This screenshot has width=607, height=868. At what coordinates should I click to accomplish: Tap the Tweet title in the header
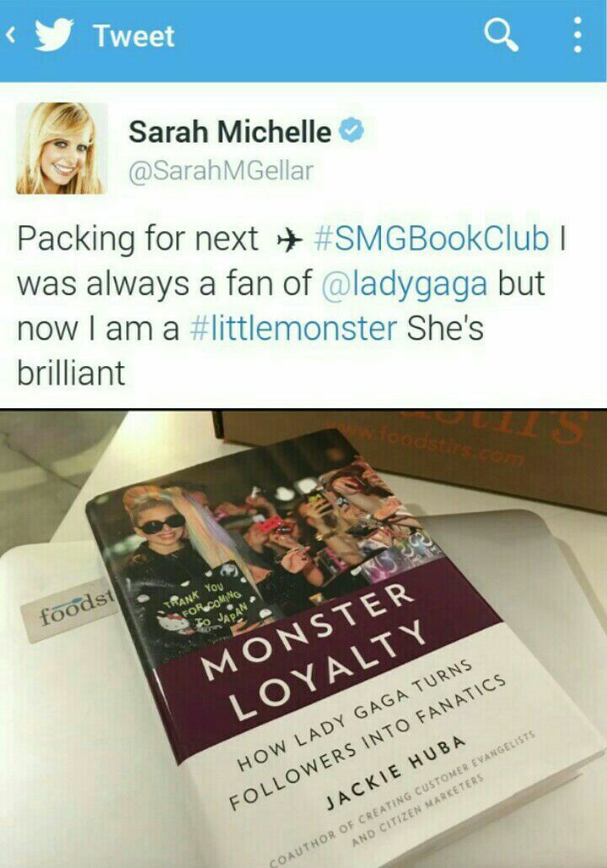click(x=134, y=36)
